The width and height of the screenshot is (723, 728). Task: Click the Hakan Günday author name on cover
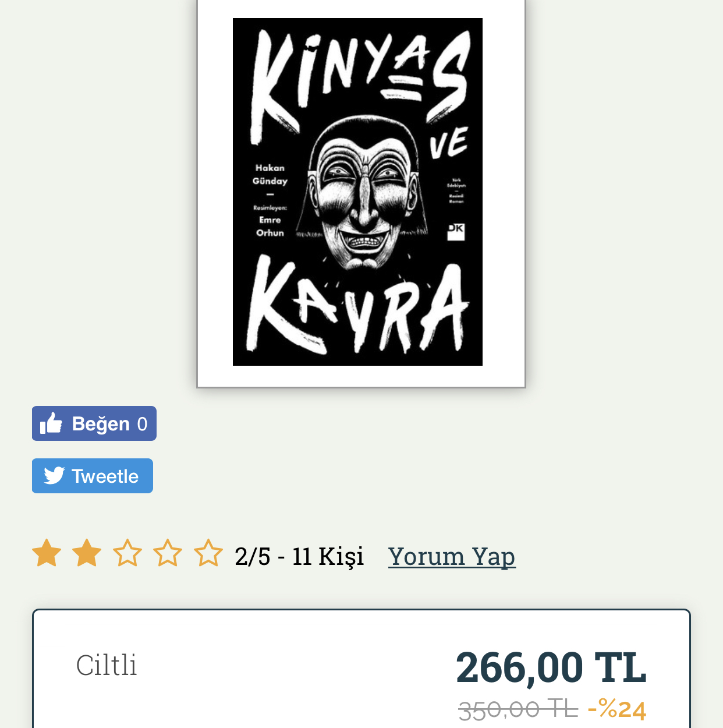(x=270, y=174)
